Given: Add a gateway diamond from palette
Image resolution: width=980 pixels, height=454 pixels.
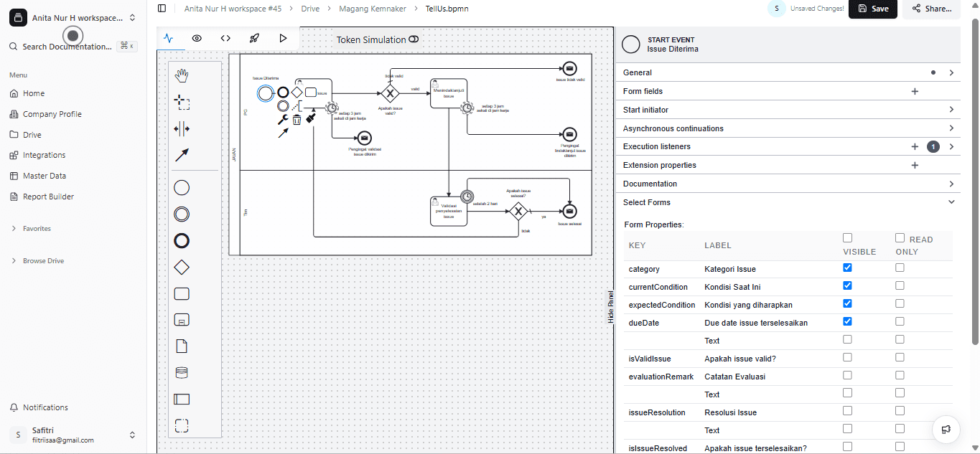Looking at the screenshot, I should click(x=182, y=268).
